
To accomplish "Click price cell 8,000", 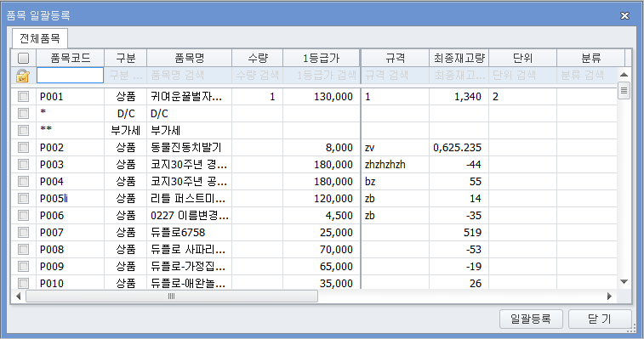I will tap(322, 147).
